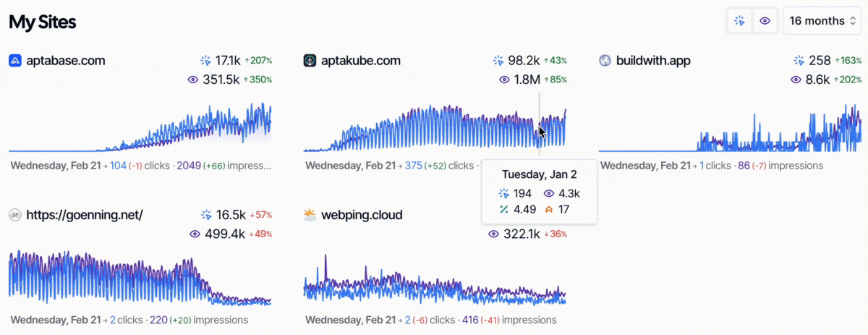Click the goenning.net bicycle favicon
The image size is (868, 335).
[15, 215]
